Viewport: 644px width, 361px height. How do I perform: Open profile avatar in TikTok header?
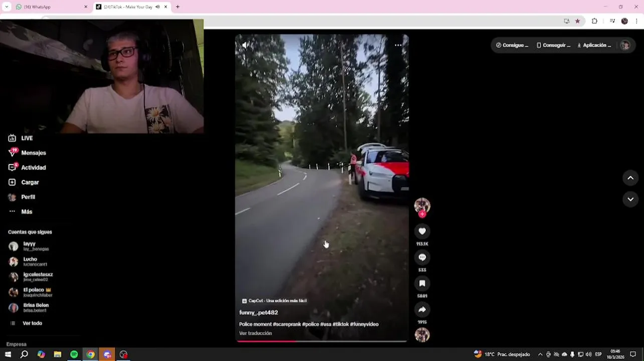pos(625,45)
